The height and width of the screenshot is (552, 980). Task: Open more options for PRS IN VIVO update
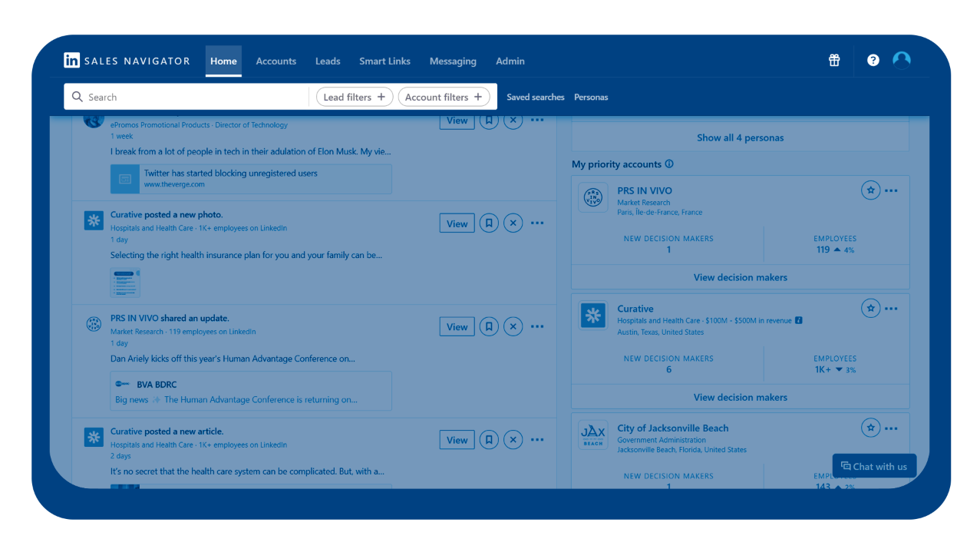pyautogui.click(x=537, y=326)
